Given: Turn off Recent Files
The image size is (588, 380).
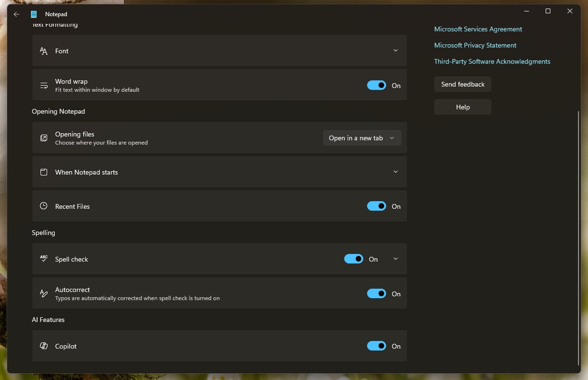Looking at the screenshot, I should click(x=376, y=206).
